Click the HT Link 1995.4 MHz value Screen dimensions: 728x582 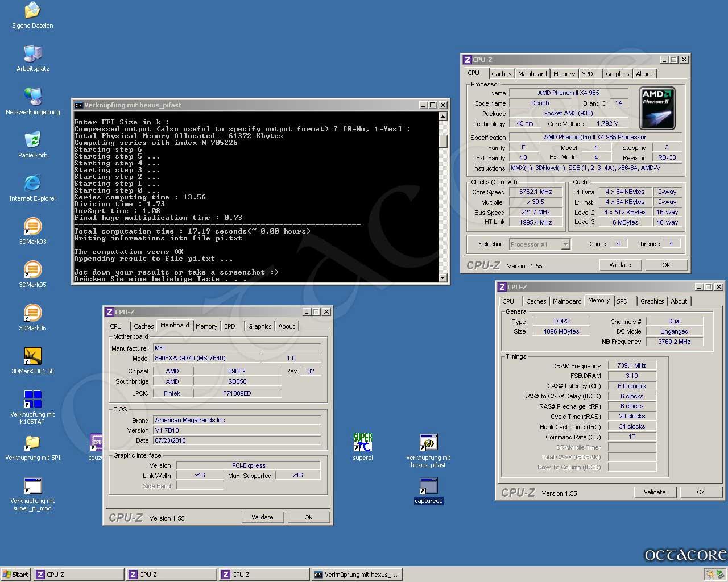pyautogui.click(x=535, y=223)
